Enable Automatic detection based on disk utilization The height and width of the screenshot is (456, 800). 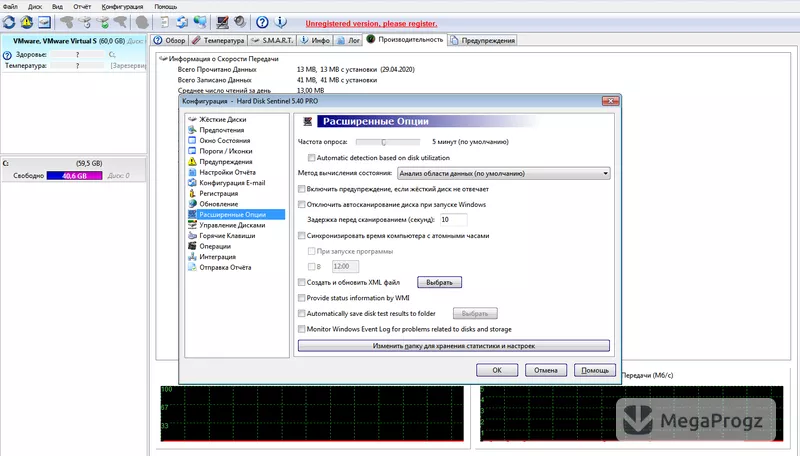pos(311,158)
